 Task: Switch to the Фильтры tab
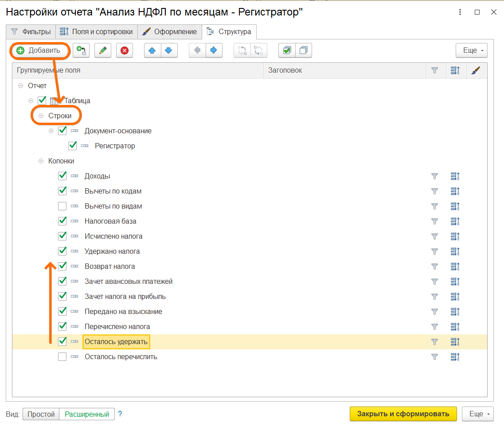31,32
